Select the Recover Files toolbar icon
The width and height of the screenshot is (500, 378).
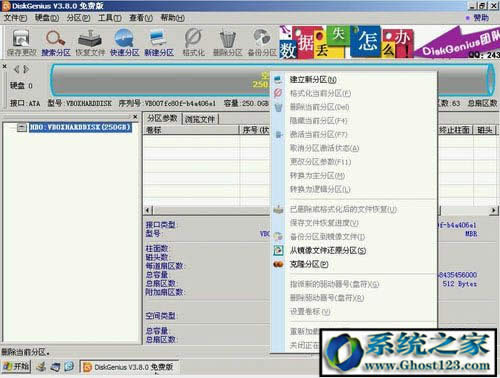click(90, 42)
